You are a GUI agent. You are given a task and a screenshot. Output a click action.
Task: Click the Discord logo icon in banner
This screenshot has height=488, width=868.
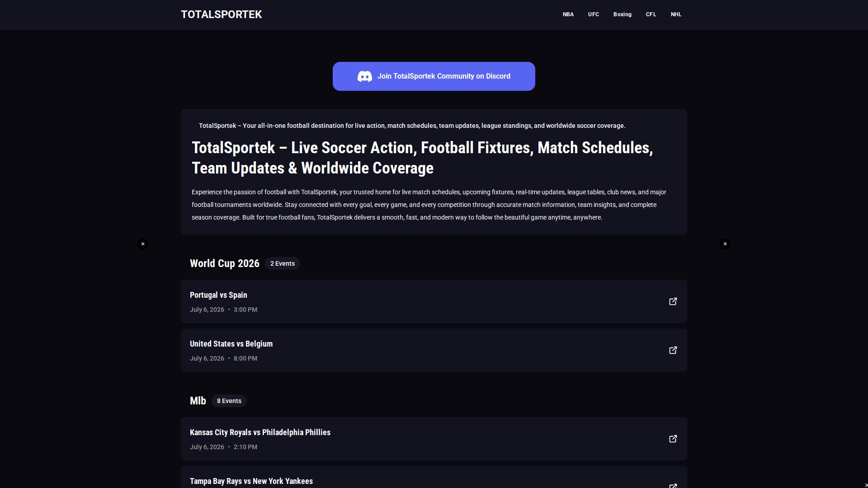pyautogui.click(x=365, y=76)
